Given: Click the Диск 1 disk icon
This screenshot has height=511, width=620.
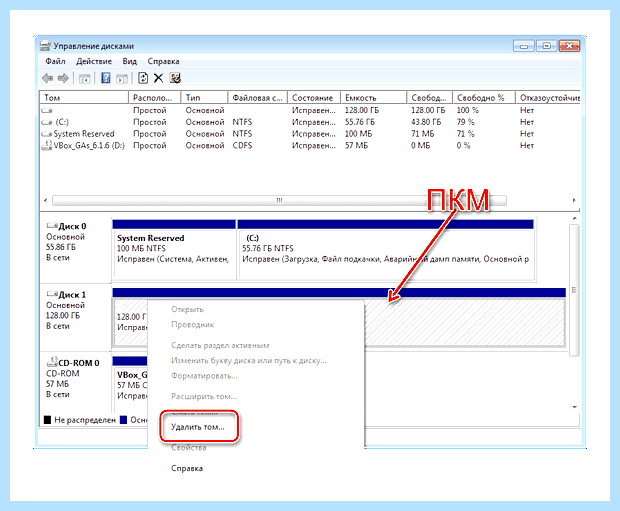Looking at the screenshot, I should tap(52, 294).
